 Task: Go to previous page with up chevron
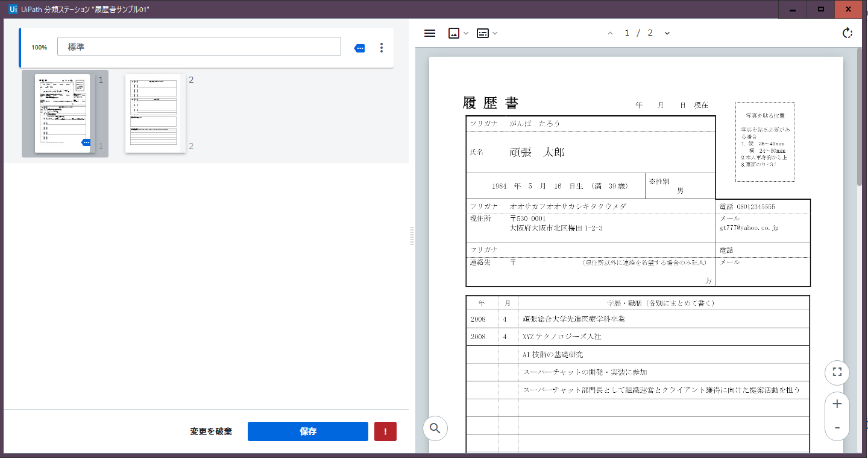pos(610,33)
